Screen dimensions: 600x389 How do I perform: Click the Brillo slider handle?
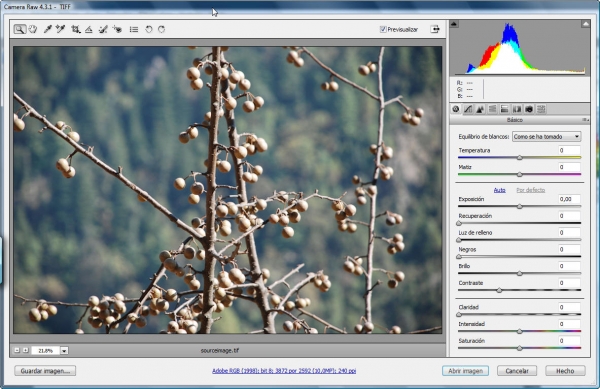click(520, 273)
